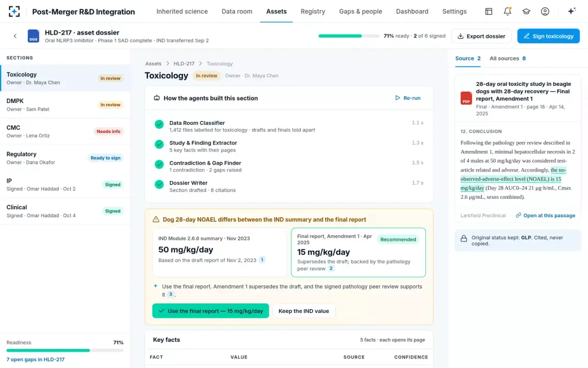The width and height of the screenshot is (588, 368).
Task: Click the HLD-217 breadcrumb
Action: [x=184, y=63]
